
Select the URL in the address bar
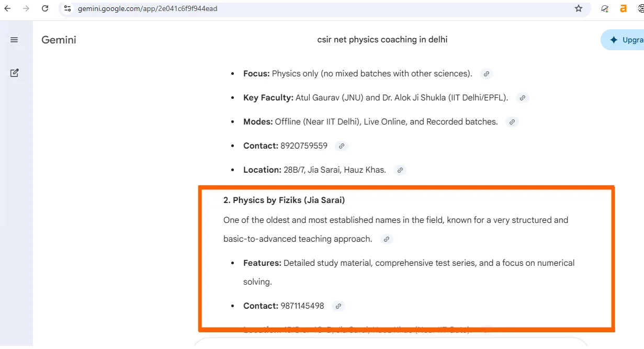click(x=148, y=8)
